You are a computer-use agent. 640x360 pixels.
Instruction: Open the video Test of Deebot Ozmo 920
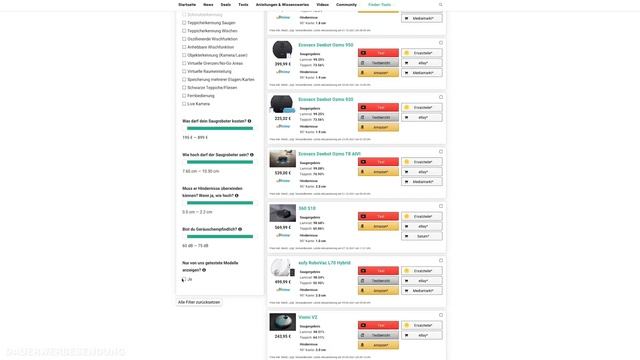378,107
